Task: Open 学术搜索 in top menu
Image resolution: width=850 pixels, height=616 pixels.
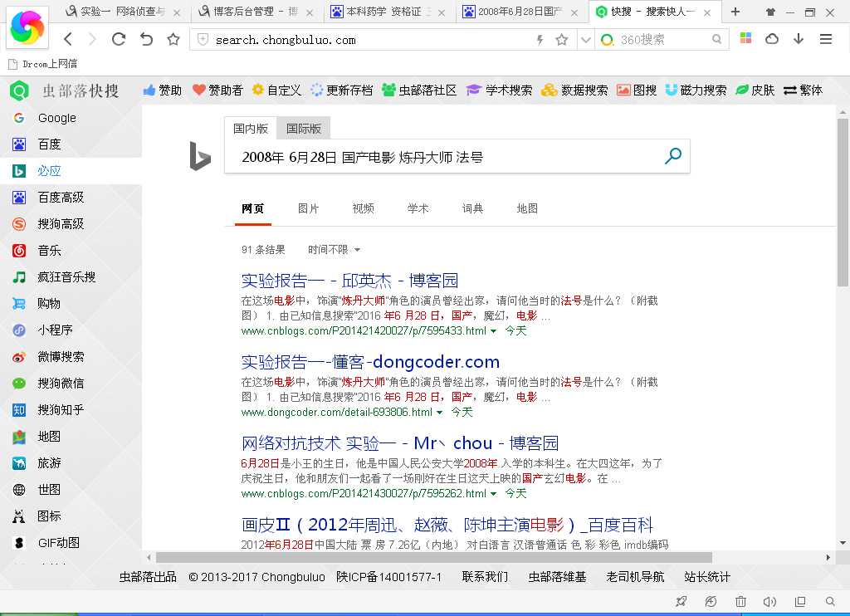Action: click(499, 90)
